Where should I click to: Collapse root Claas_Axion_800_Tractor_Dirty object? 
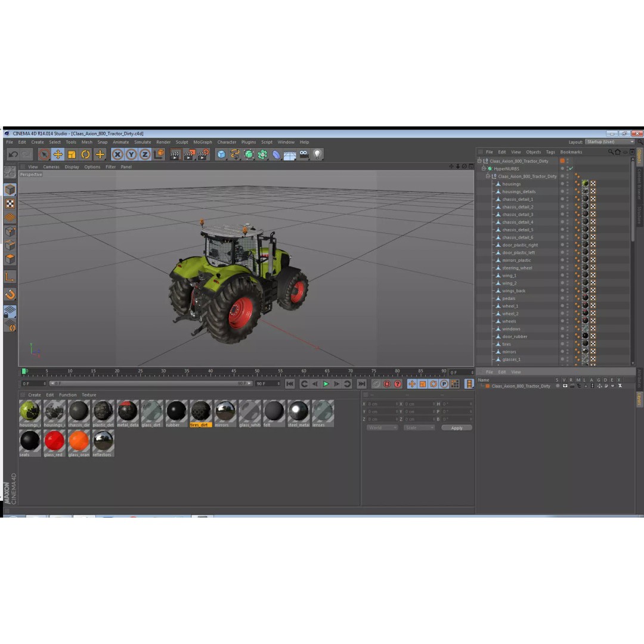pyautogui.click(x=479, y=161)
